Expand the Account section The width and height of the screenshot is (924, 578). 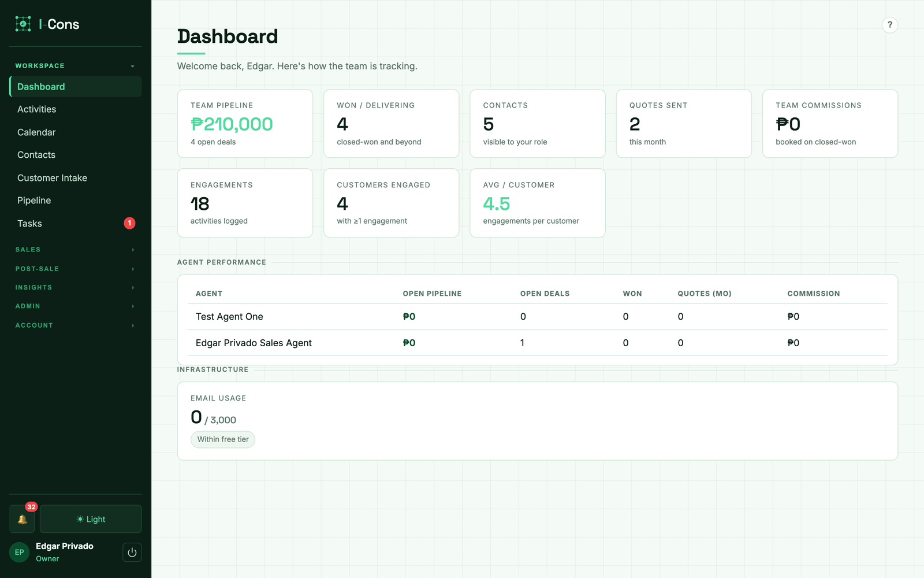pos(75,325)
